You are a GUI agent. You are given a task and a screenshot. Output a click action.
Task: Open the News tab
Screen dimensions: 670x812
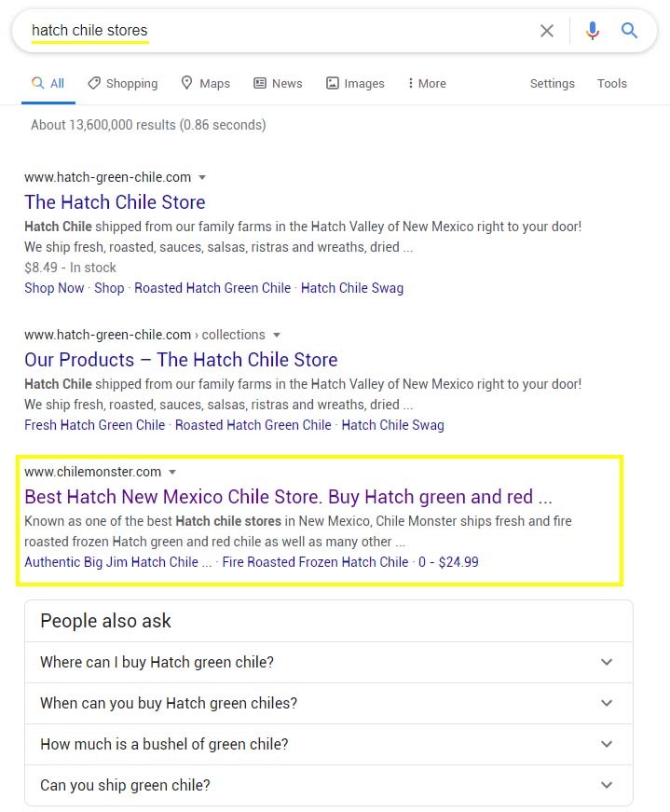pyautogui.click(x=278, y=83)
